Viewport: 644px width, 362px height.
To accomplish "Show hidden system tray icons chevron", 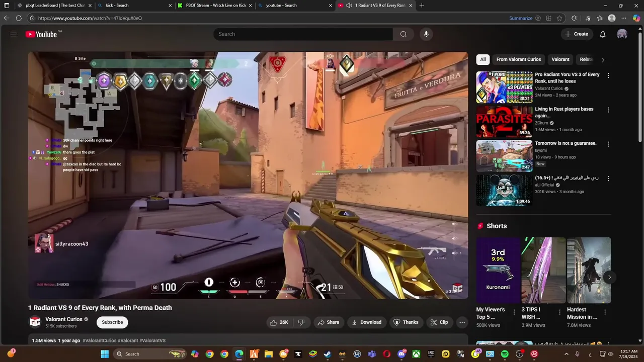I will point(567,354).
